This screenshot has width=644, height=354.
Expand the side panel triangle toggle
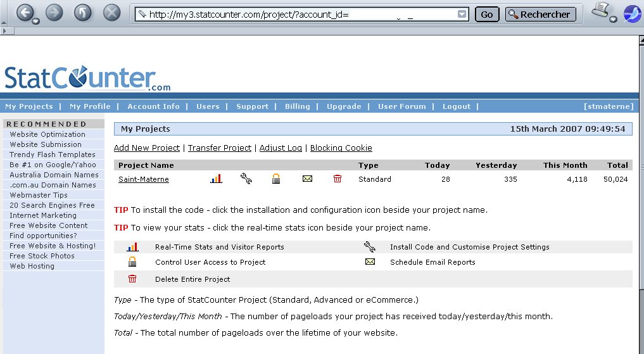coord(4,31)
